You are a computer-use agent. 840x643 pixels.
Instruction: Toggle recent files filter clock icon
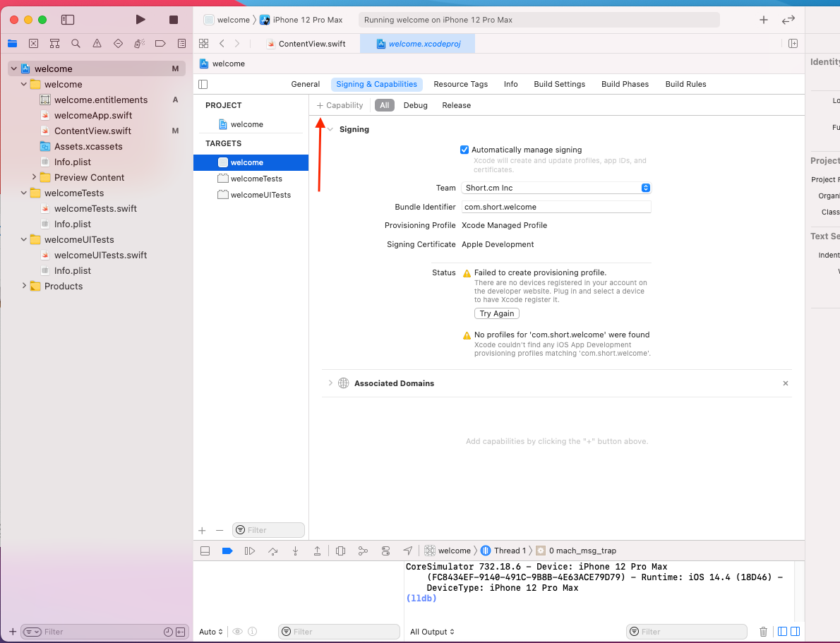pos(168,632)
